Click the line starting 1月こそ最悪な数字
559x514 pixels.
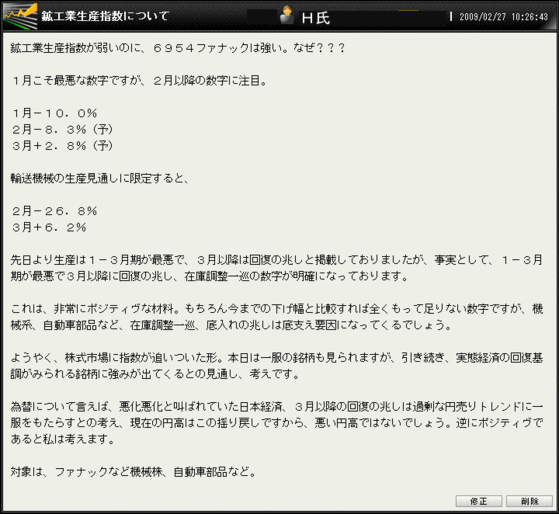point(139,81)
